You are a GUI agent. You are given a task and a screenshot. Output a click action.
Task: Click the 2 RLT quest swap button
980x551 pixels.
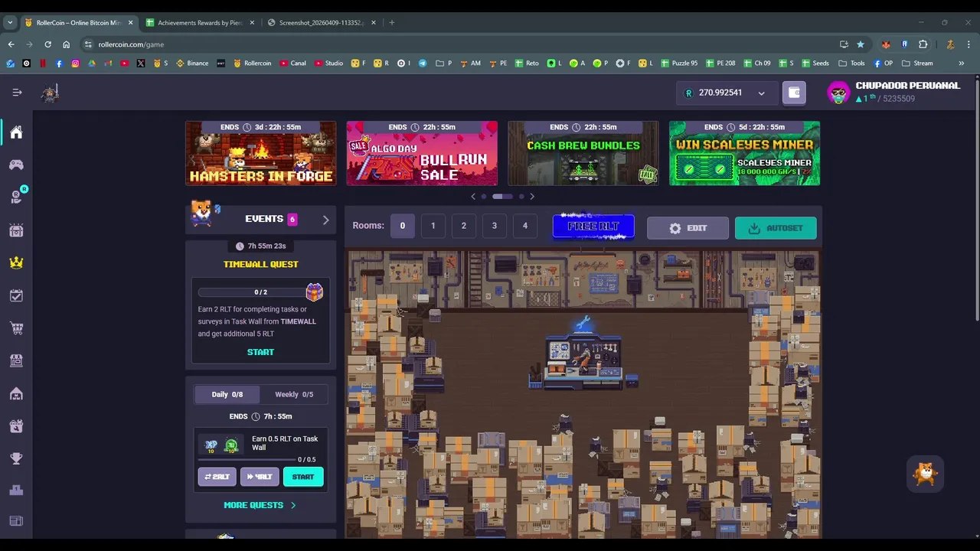pos(217,477)
